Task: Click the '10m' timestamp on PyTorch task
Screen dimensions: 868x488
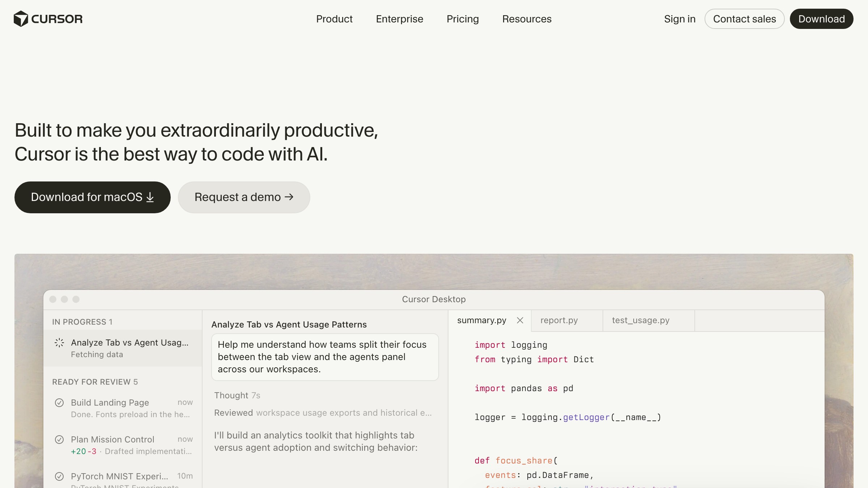Action: click(x=185, y=476)
